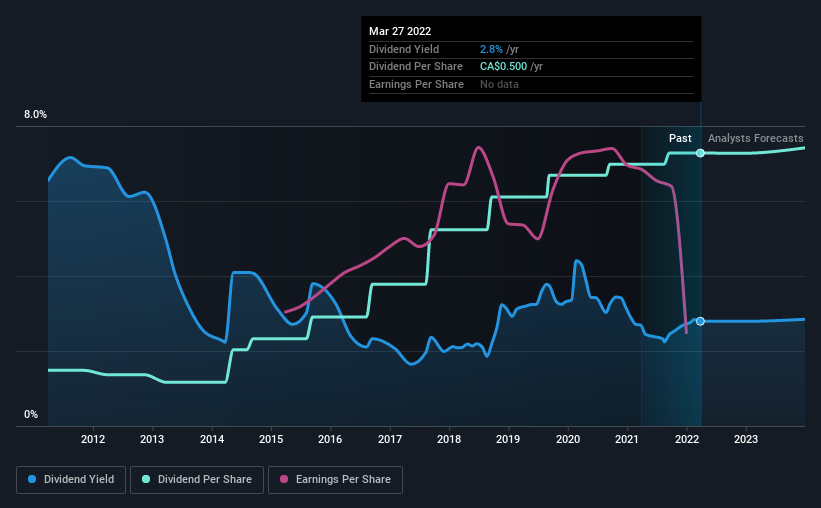Image resolution: width=821 pixels, height=508 pixels.
Task: Click the 2015 x-axis label
Action: [x=271, y=439]
